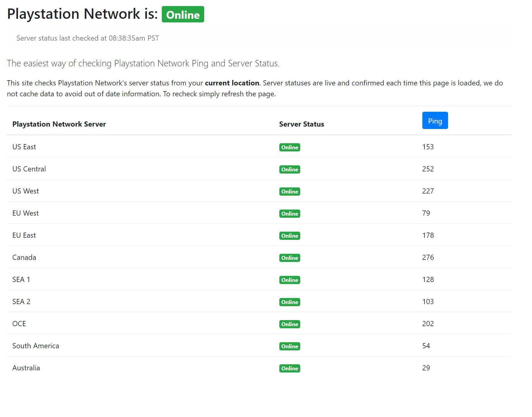Click the Playstation Network Server column header
The height and width of the screenshot is (417, 532).
(59, 124)
